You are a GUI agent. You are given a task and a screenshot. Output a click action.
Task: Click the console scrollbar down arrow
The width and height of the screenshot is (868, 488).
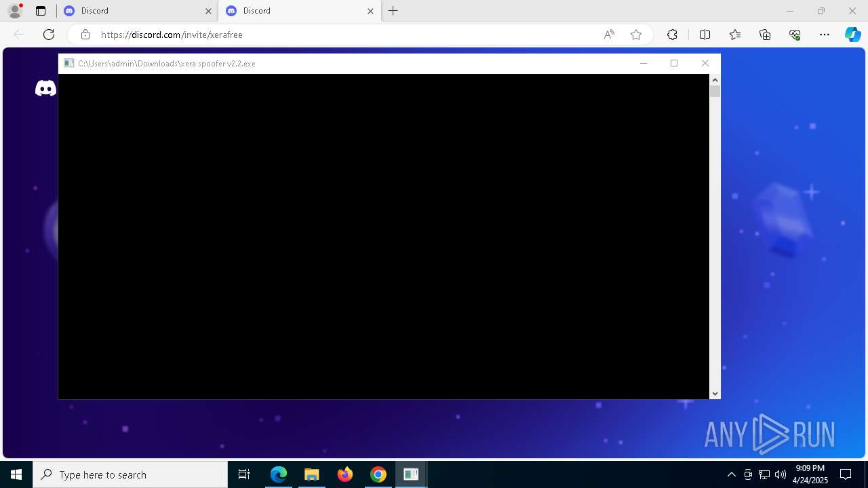point(715,394)
